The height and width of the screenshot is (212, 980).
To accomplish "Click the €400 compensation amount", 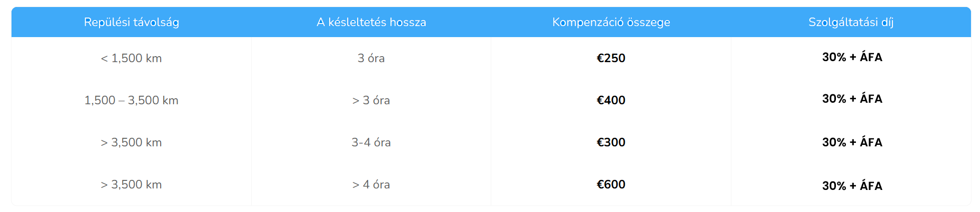I will (611, 100).
